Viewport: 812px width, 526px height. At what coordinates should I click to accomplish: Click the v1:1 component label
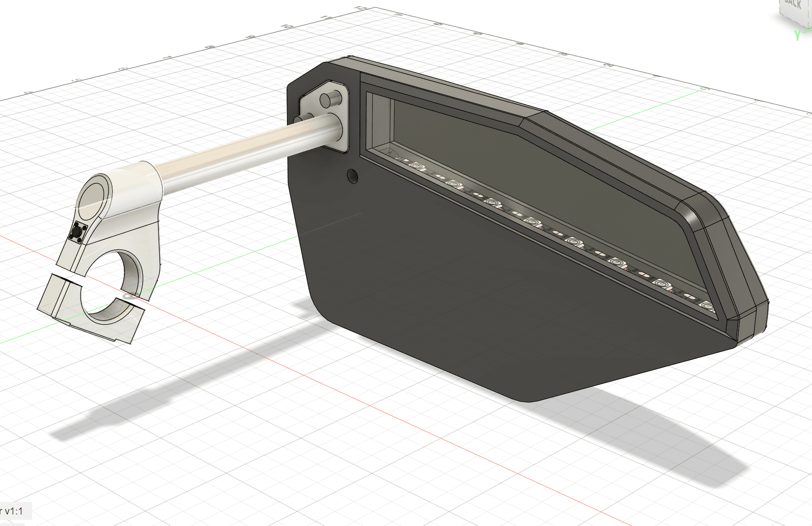click(x=13, y=511)
